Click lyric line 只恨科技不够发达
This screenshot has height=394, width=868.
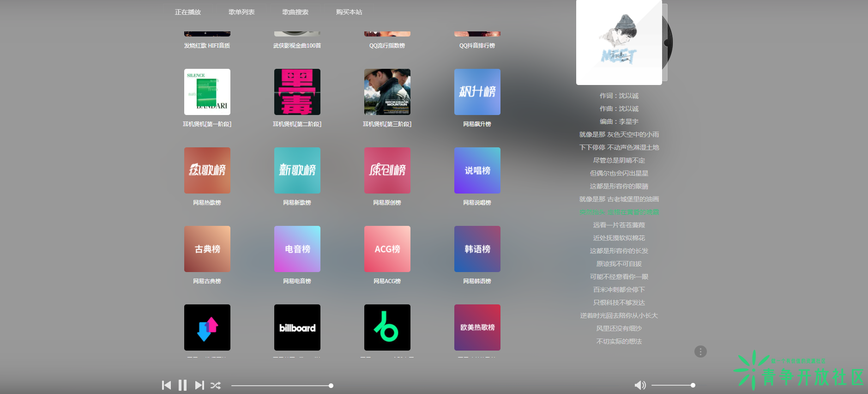point(619,303)
